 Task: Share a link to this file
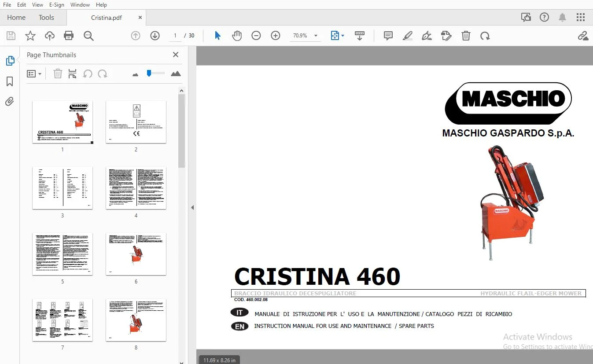coord(583,36)
